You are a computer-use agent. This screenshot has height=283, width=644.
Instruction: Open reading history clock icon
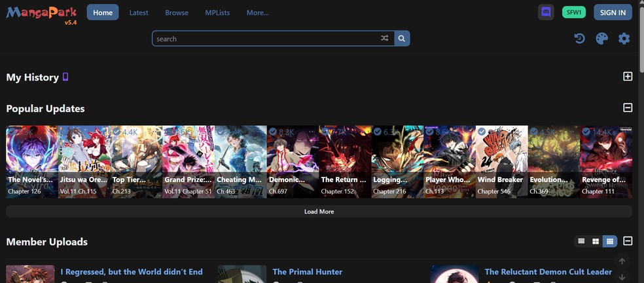point(579,39)
